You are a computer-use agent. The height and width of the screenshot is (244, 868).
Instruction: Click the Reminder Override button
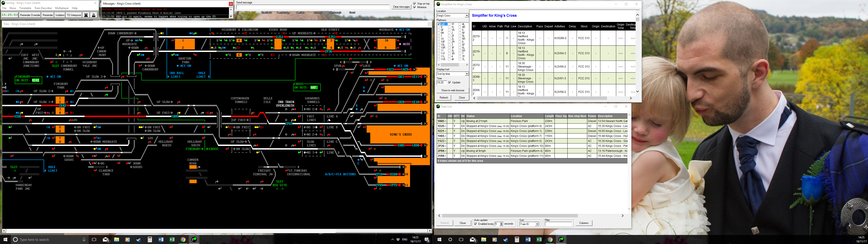point(30,15)
